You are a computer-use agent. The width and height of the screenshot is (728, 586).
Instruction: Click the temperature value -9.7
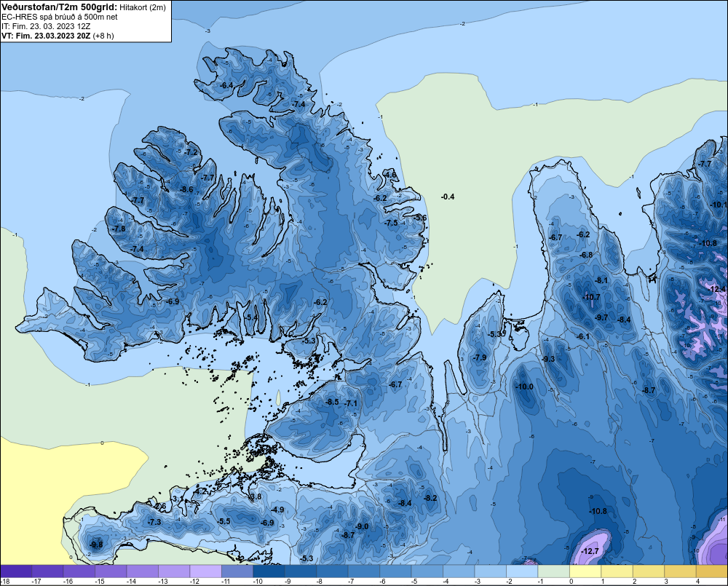tap(601, 317)
